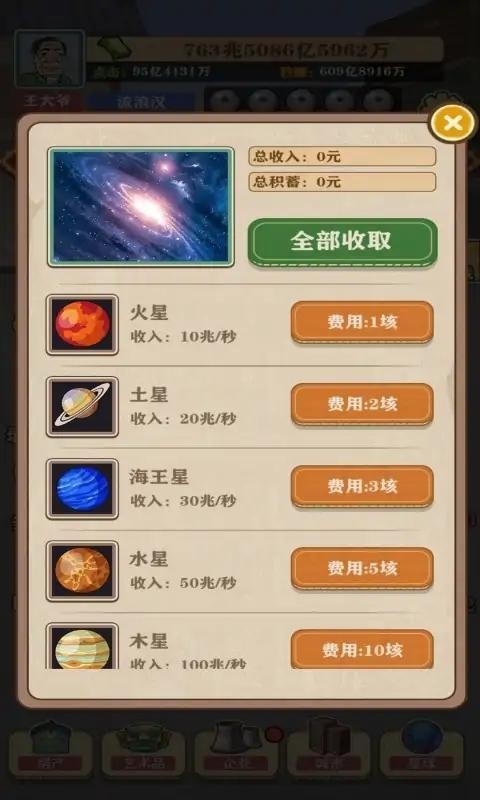
Task: Buy 海王星 for 费用:3垓
Action: tap(362, 486)
